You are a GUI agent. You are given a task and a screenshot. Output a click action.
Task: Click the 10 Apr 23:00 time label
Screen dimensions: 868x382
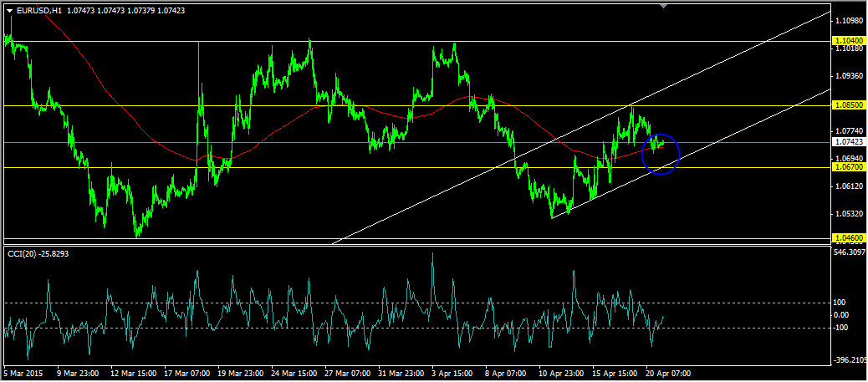pos(563,374)
